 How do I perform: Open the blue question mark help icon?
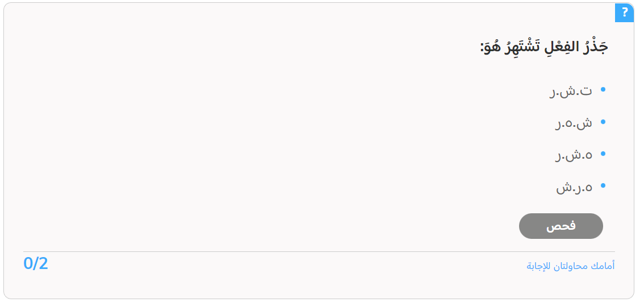(x=624, y=13)
